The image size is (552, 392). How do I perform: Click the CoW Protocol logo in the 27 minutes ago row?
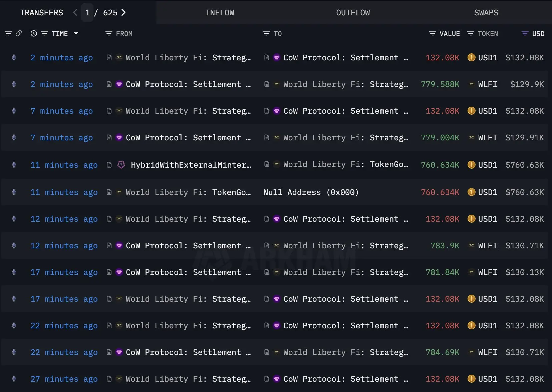pyautogui.click(x=277, y=379)
